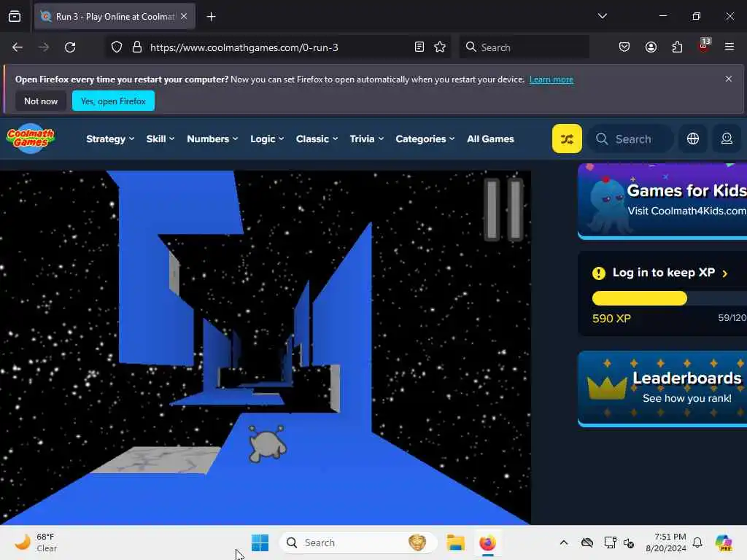
Task: Close the Run 3 tab
Action: [x=184, y=16]
